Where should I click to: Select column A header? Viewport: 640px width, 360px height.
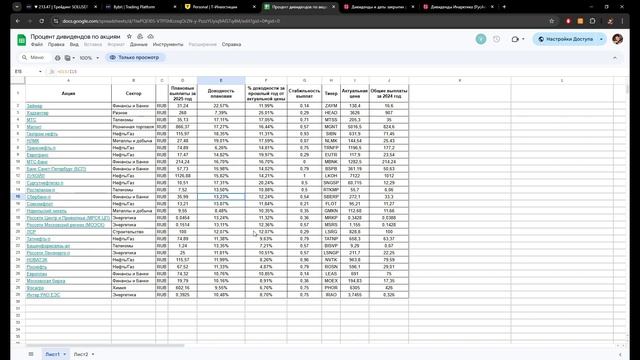point(68,80)
